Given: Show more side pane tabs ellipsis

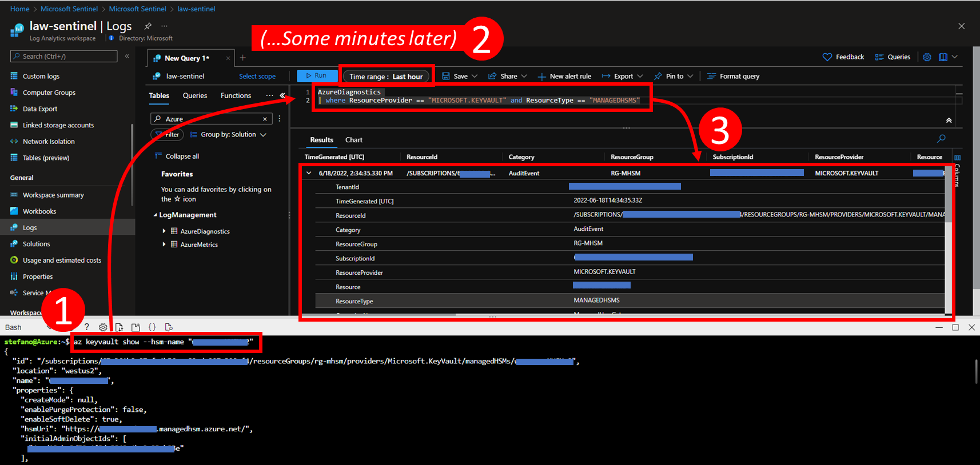Looking at the screenshot, I should (269, 95).
